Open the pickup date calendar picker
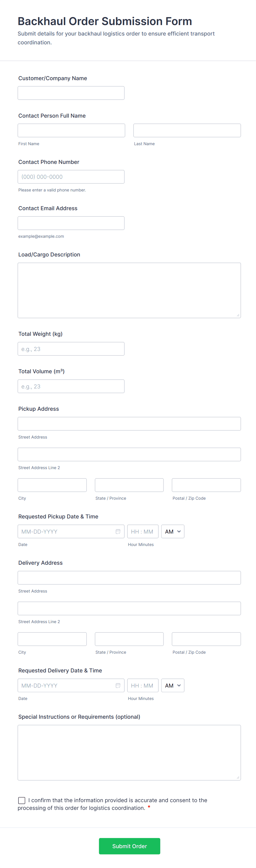 (x=118, y=531)
